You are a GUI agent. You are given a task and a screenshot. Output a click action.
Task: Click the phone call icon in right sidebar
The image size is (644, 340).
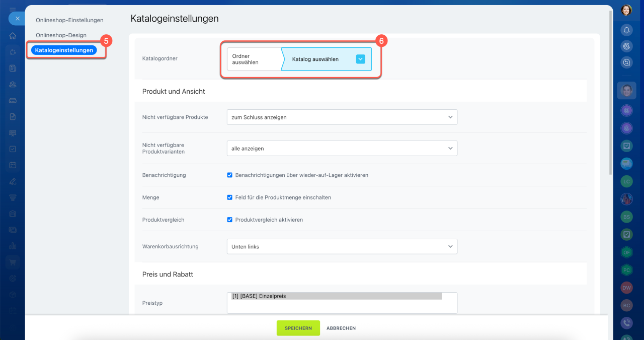click(626, 323)
